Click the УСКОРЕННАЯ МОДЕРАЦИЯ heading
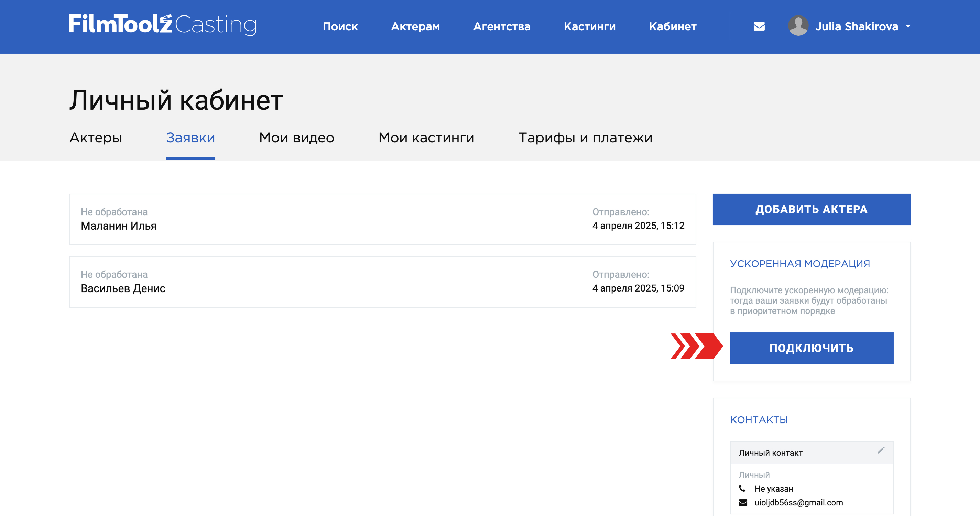980x516 pixels. point(800,264)
